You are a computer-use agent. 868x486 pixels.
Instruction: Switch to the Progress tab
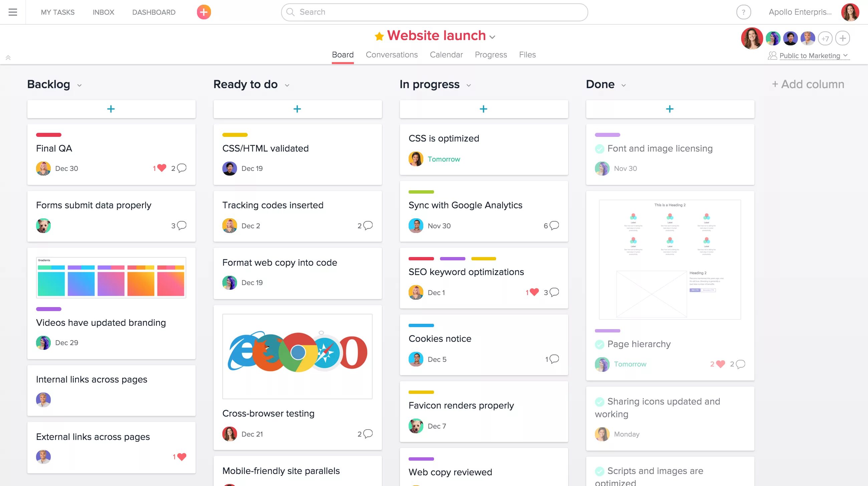tap(491, 54)
